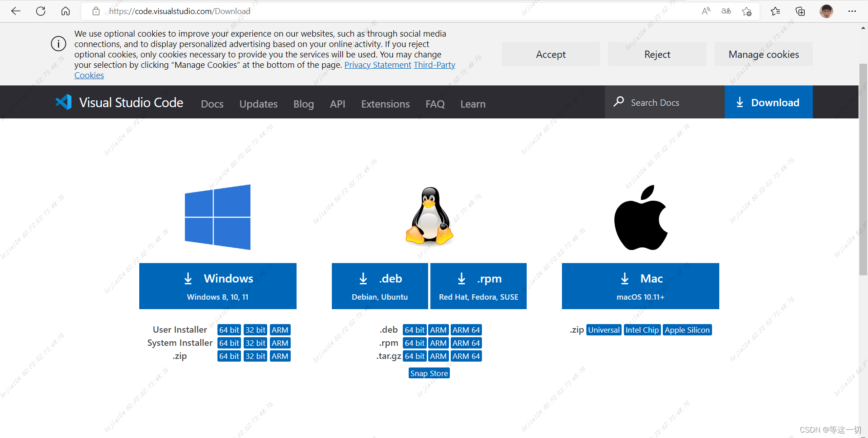This screenshot has width=868, height=438.
Task: Accept optional cookies
Action: point(551,54)
